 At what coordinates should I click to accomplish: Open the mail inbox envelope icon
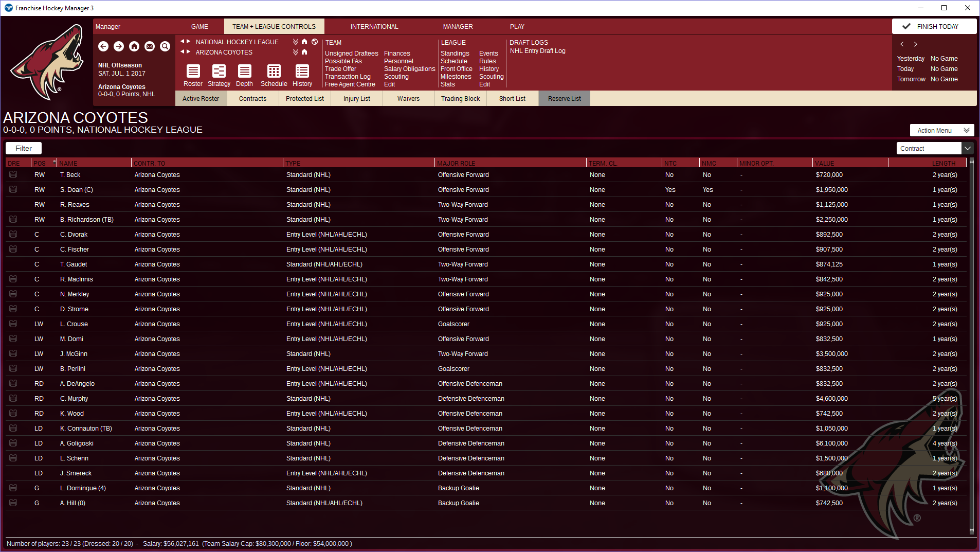tap(150, 46)
